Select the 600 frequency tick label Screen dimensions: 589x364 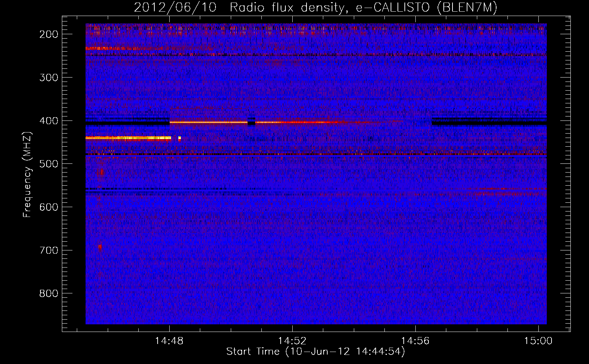pos(49,207)
